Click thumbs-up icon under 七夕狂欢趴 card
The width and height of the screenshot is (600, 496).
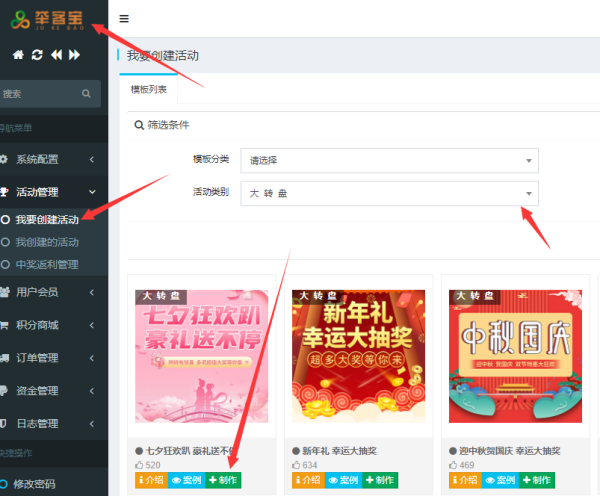tap(139, 465)
